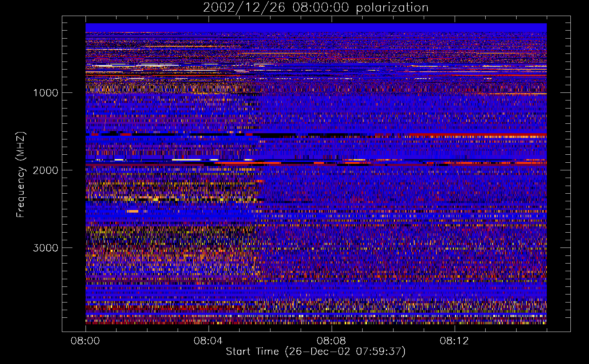Click the 08:08 time tick label

[x=331, y=341]
